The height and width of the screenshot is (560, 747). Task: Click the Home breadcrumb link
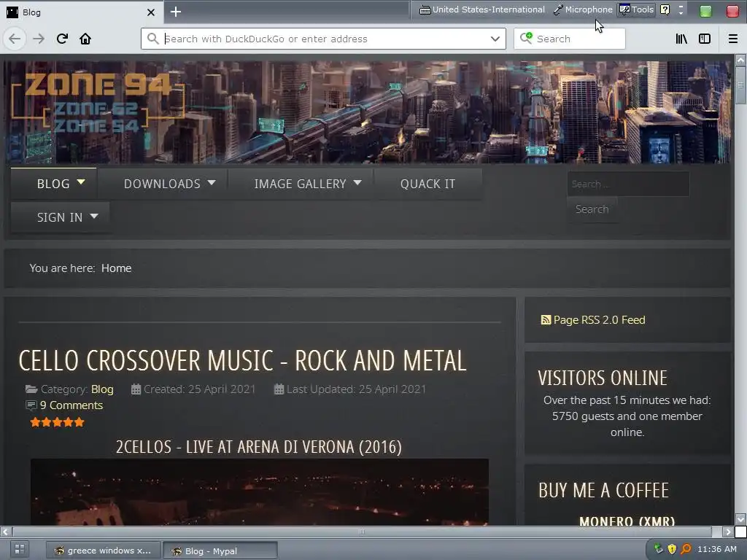pos(116,268)
